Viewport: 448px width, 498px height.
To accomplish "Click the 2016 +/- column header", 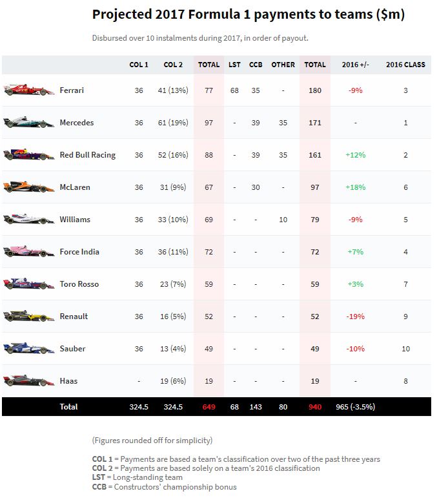I will (x=356, y=65).
